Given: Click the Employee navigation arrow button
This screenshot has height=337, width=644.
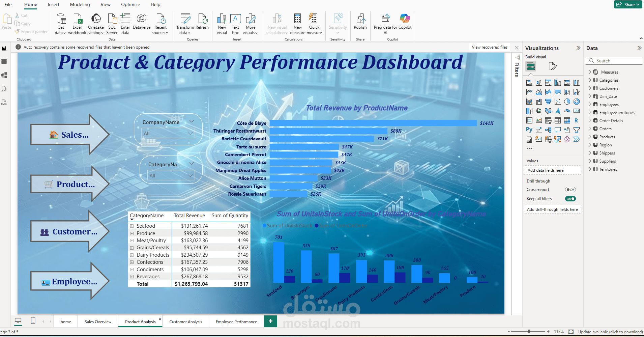Looking at the screenshot, I should click(70, 281).
